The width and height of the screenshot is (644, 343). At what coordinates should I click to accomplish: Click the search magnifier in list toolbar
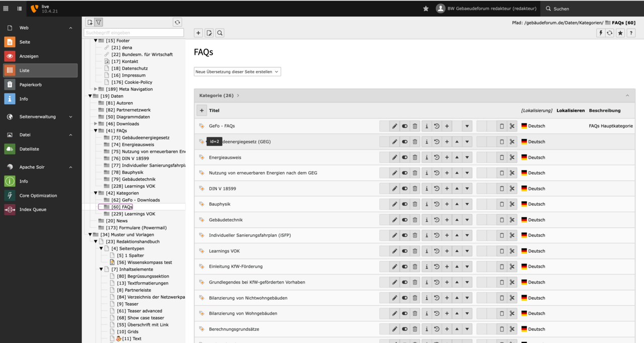pyautogui.click(x=220, y=33)
